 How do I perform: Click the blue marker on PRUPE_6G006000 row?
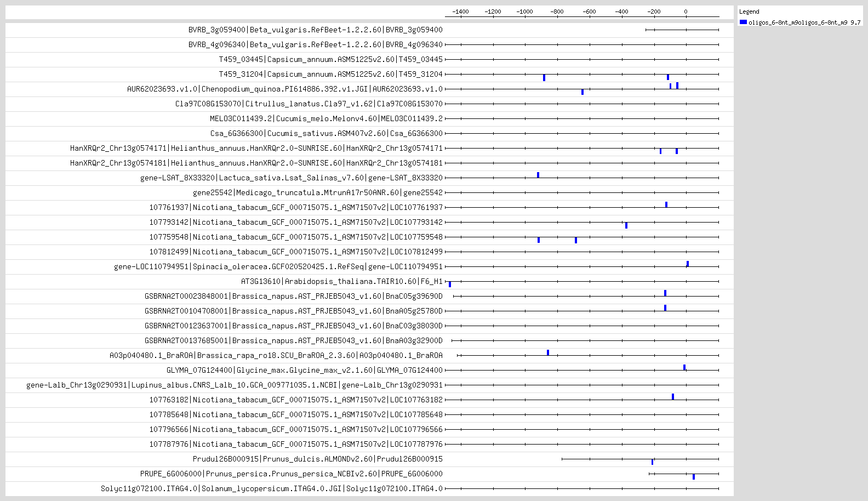click(694, 477)
